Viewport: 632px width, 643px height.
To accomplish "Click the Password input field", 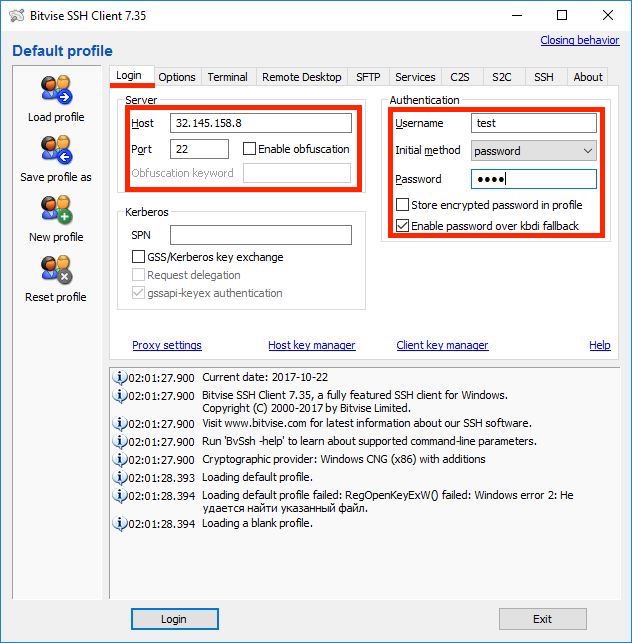I will 534,179.
